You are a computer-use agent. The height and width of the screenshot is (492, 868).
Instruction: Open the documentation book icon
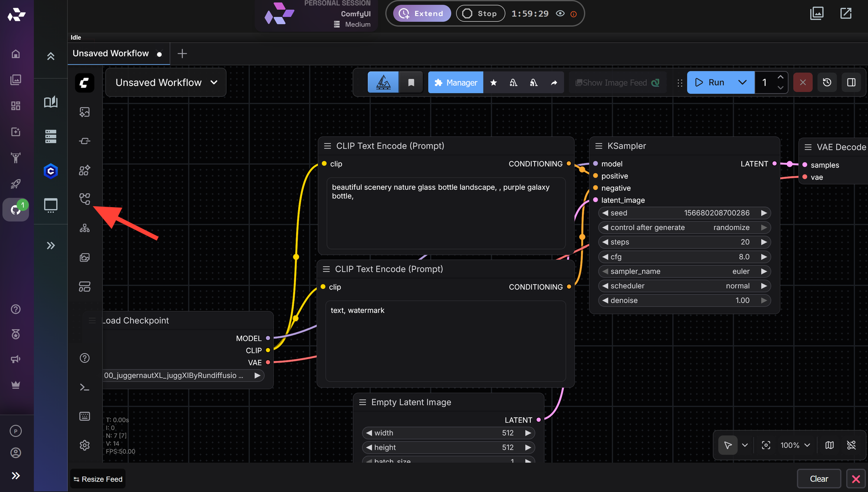(51, 102)
